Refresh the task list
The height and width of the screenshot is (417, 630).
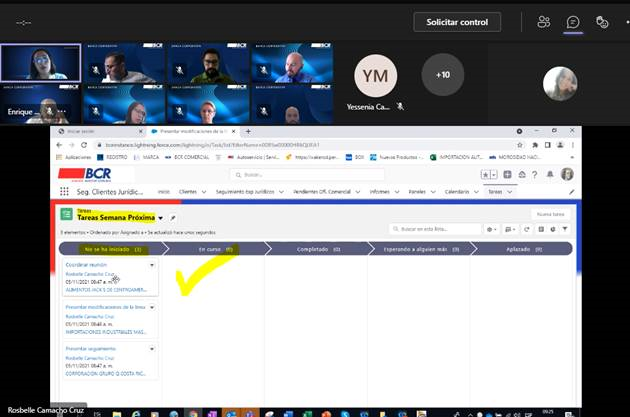[527, 229]
